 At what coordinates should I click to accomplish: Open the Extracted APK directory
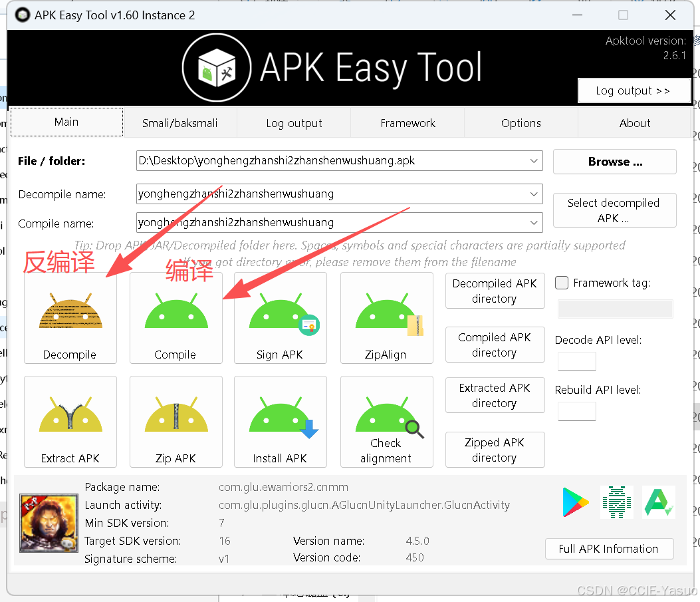[x=495, y=395]
